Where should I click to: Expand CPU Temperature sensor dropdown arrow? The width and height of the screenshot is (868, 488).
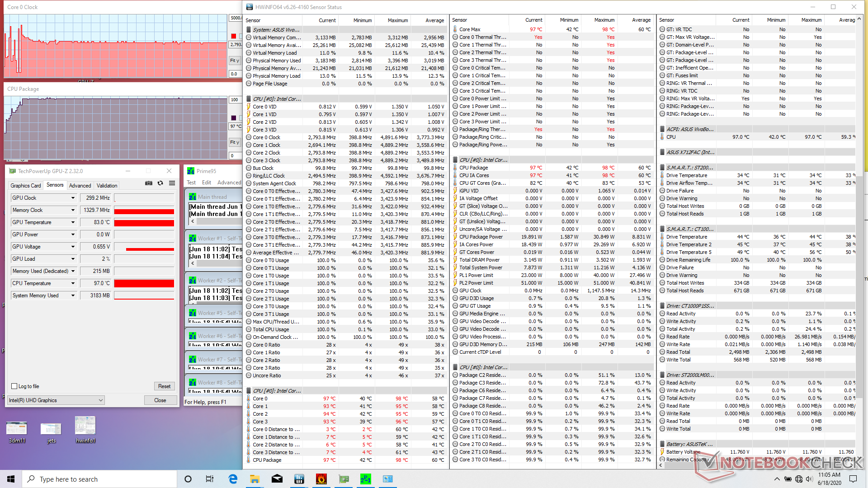73,283
